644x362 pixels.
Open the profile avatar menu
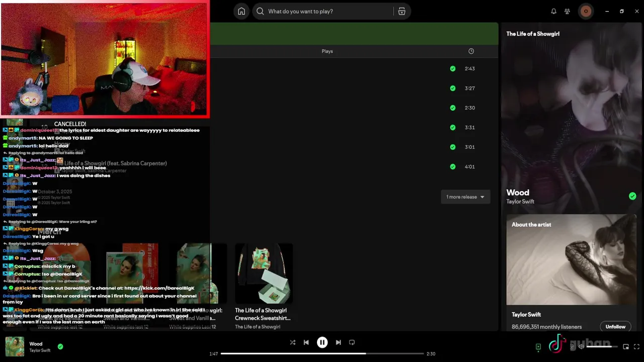(x=586, y=11)
